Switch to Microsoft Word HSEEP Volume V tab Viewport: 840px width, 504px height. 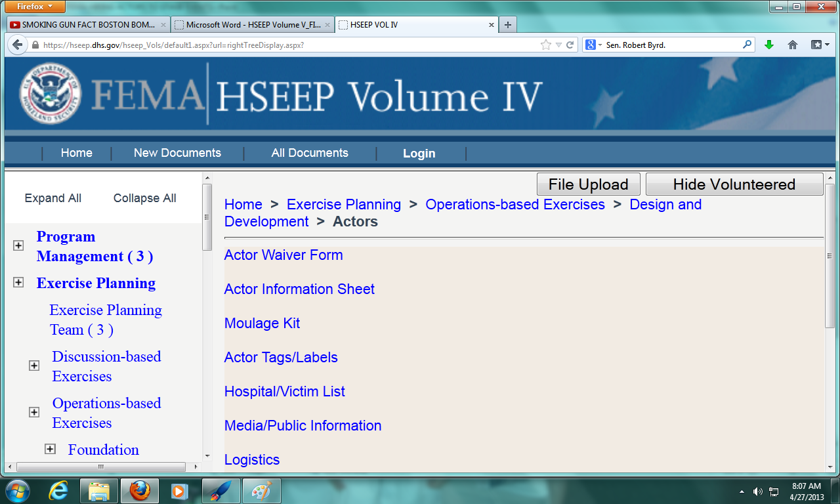click(253, 25)
